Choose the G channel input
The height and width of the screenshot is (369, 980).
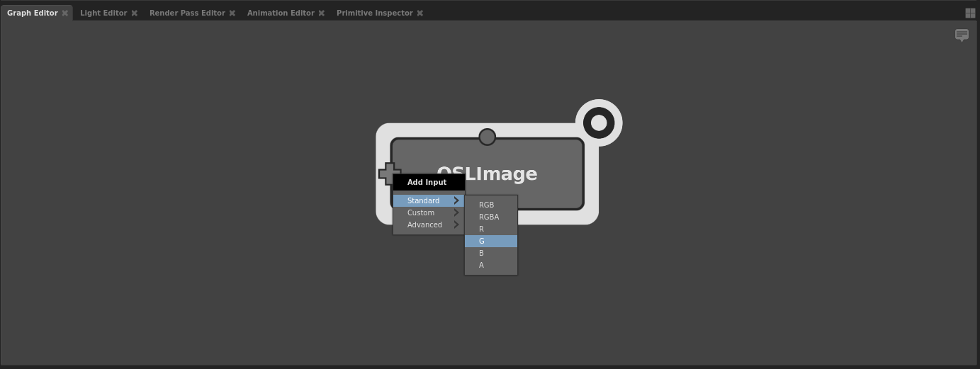(x=491, y=241)
